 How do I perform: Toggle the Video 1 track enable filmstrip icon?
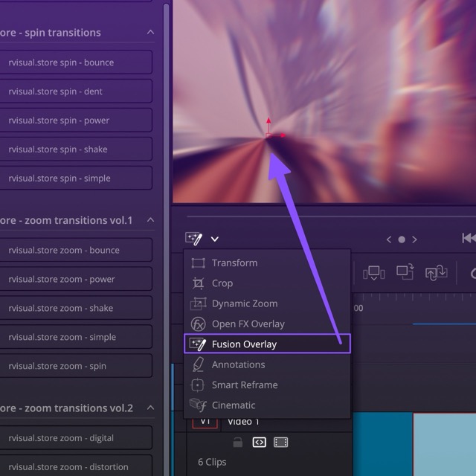[280, 443]
